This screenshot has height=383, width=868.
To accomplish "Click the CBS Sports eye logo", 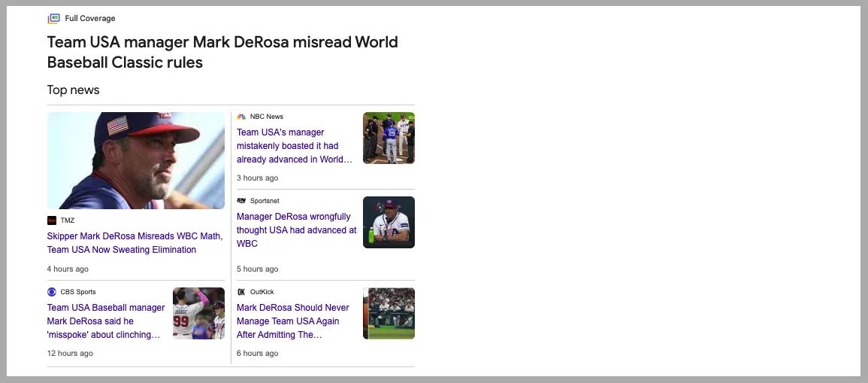I will coord(52,292).
